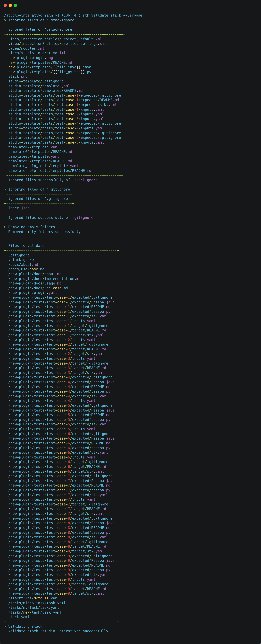The image size is (261, 644).
Task: Click the 'Files to validate' table header
Action: click(26, 246)
